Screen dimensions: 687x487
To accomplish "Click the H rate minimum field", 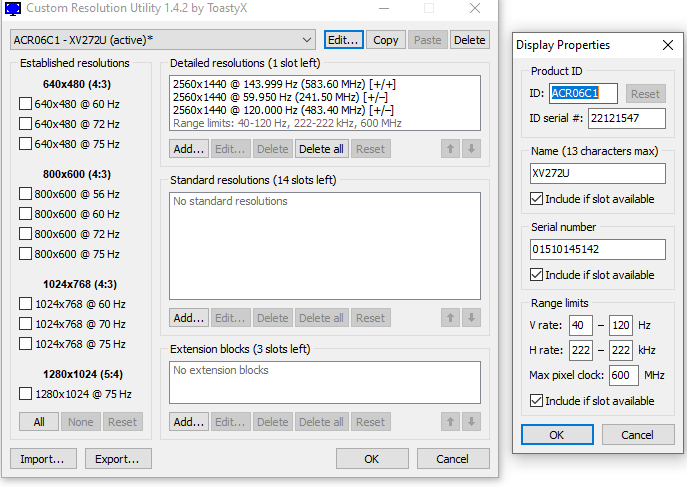I will (581, 350).
